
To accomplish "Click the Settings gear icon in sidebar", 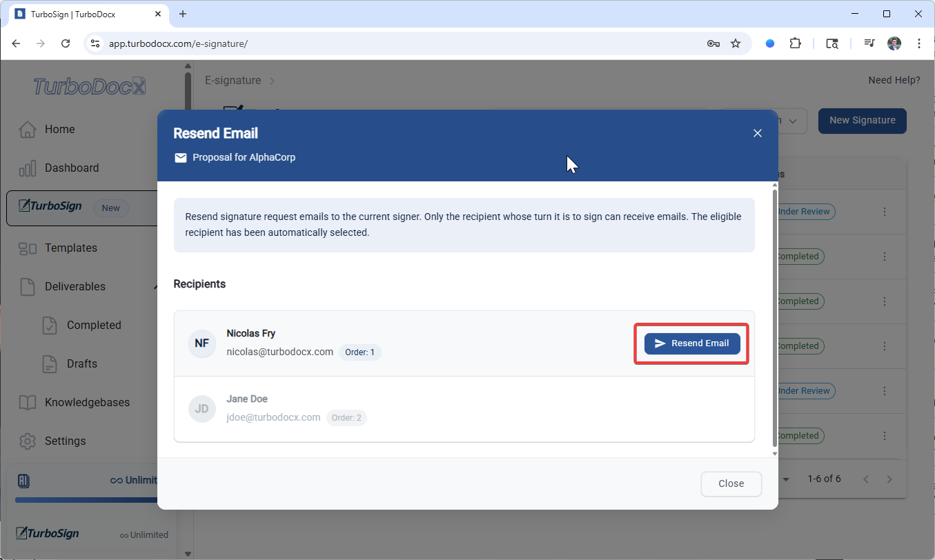I will [28, 441].
